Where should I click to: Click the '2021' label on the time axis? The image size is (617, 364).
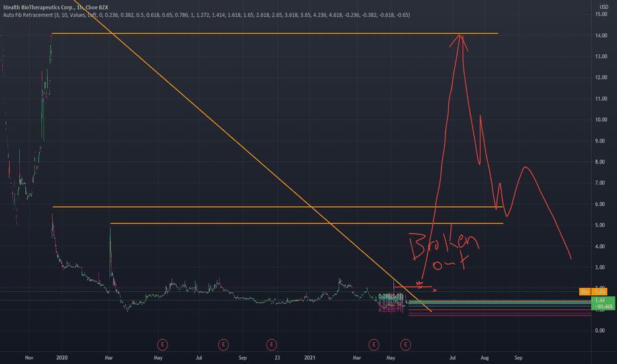(310, 357)
